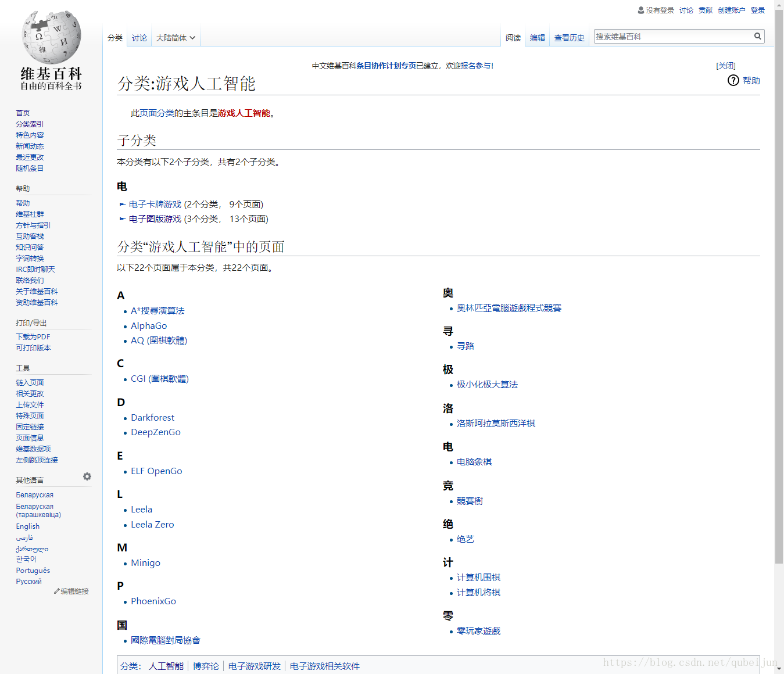Screen dimensions: 784x674
Task: Open the 大陆简体 variant dropdown
Action: (176, 38)
